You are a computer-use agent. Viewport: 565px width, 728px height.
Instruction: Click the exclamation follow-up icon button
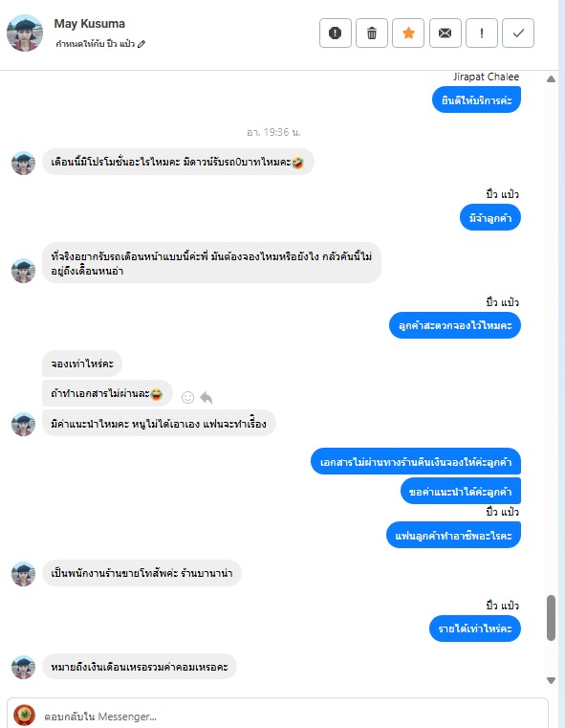(x=482, y=33)
